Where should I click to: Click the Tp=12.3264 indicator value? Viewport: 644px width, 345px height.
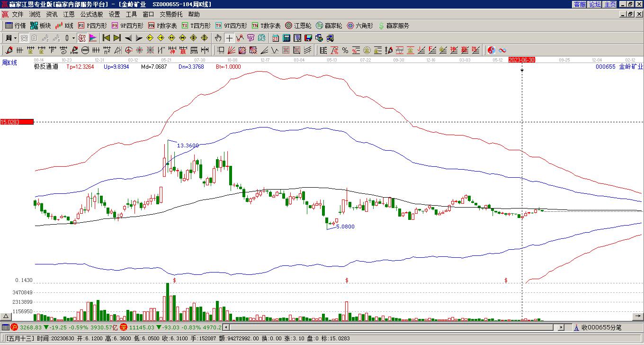click(x=80, y=67)
